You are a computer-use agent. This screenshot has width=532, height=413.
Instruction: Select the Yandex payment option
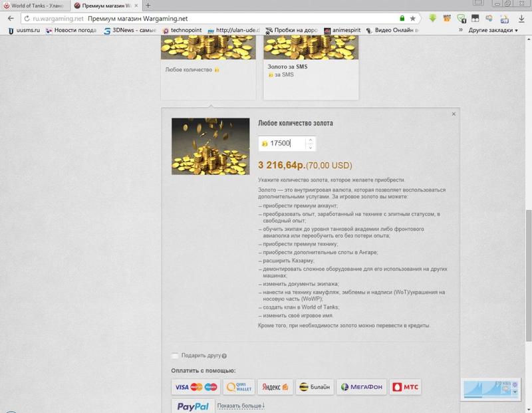(x=275, y=386)
